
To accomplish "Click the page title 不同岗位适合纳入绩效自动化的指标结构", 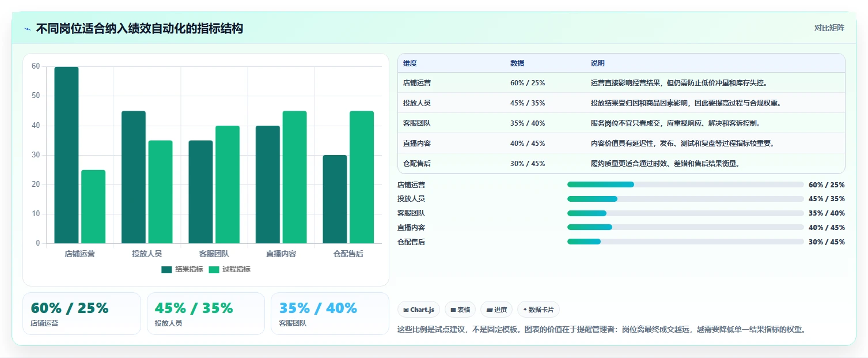I will [x=139, y=28].
